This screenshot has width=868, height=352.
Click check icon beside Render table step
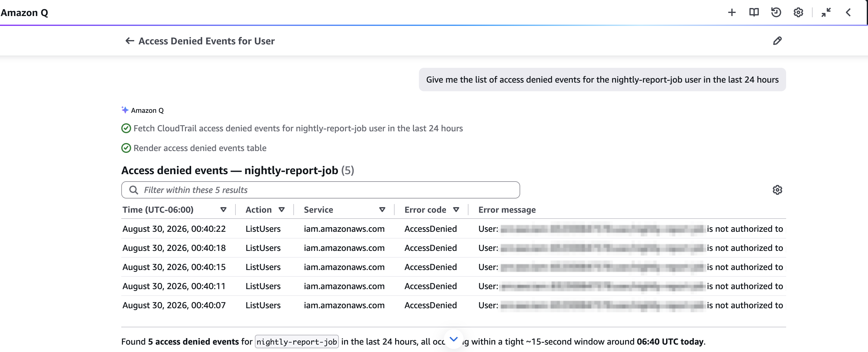pyautogui.click(x=126, y=148)
